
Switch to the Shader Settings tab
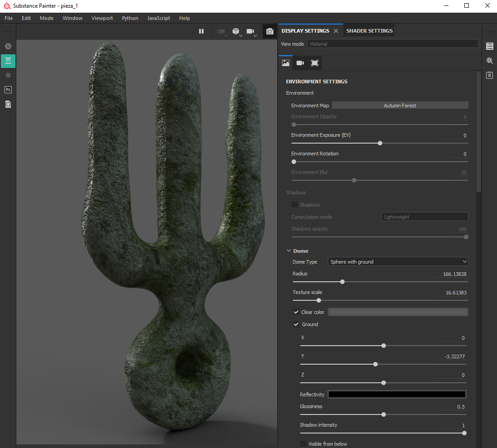[369, 31]
